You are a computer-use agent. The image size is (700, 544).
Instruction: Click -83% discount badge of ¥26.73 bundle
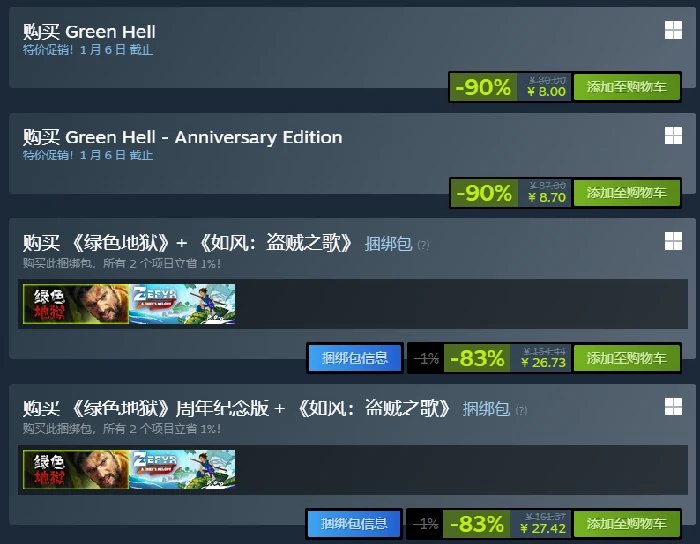coord(477,358)
